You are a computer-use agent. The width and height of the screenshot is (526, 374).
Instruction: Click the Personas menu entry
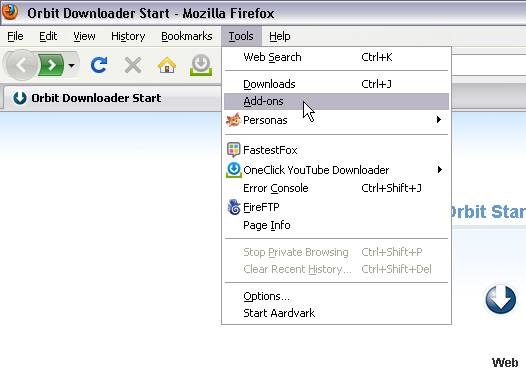click(x=336, y=120)
